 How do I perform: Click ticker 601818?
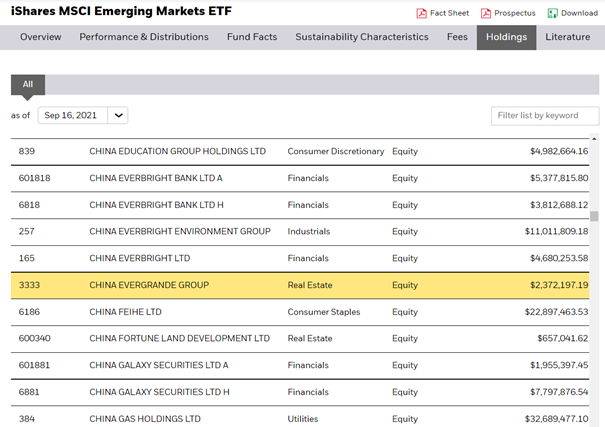pos(34,178)
